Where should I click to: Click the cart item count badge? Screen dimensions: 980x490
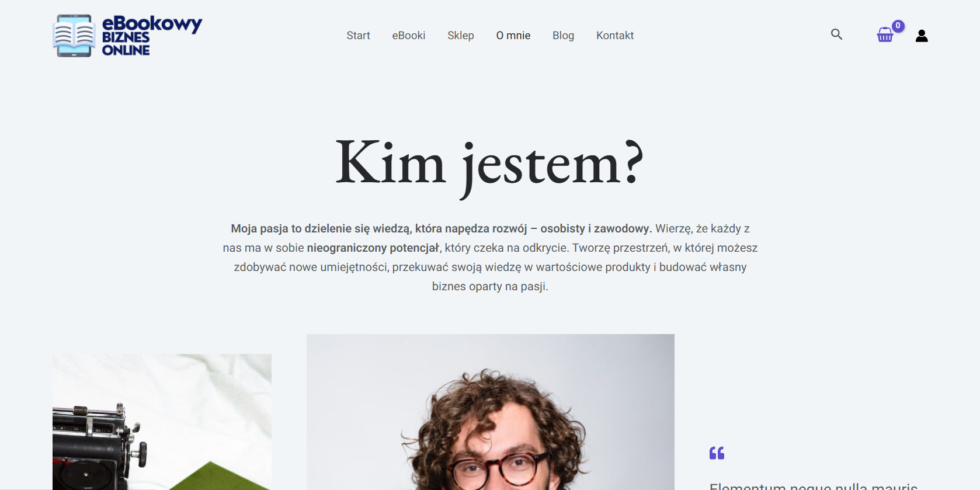[x=898, y=26]
